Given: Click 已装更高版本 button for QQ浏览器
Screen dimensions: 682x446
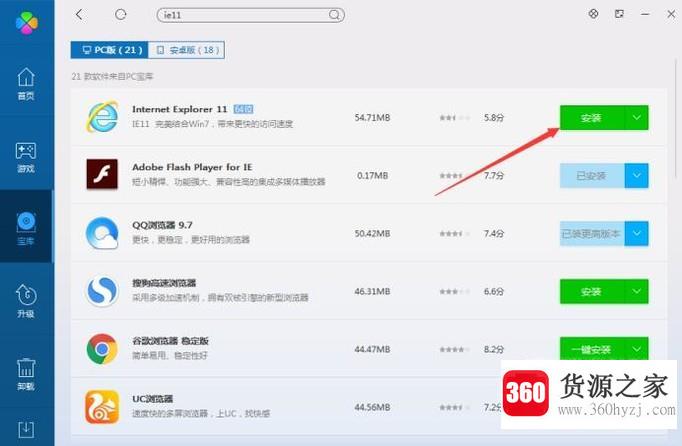Looking at the screenshot, I should coord(592,234).
